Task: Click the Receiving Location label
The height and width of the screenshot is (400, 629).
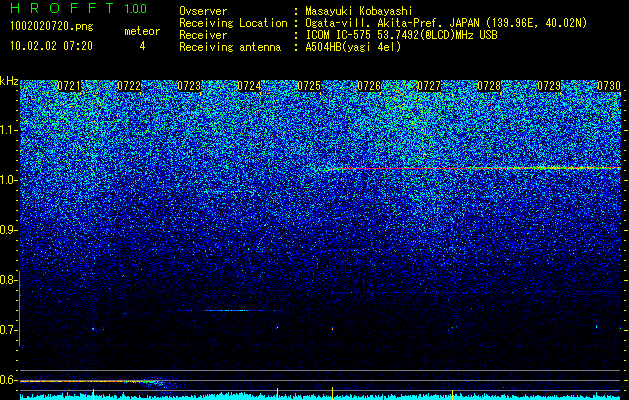Action: pos(233,23)
